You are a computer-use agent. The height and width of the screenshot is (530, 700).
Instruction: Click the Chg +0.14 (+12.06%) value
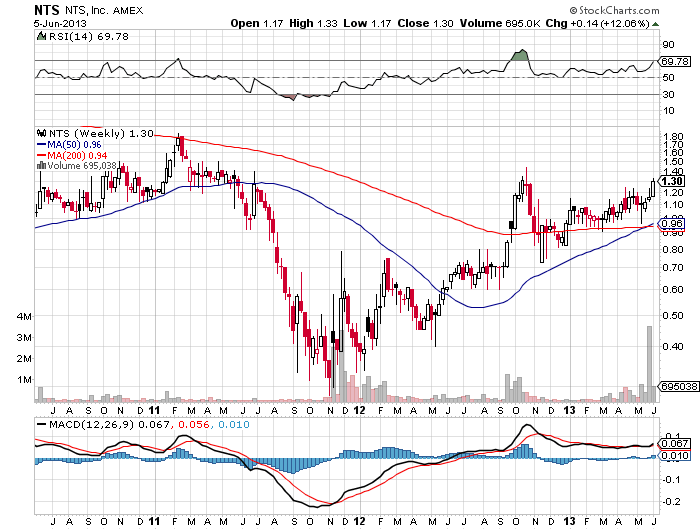(x=598, y=23)
